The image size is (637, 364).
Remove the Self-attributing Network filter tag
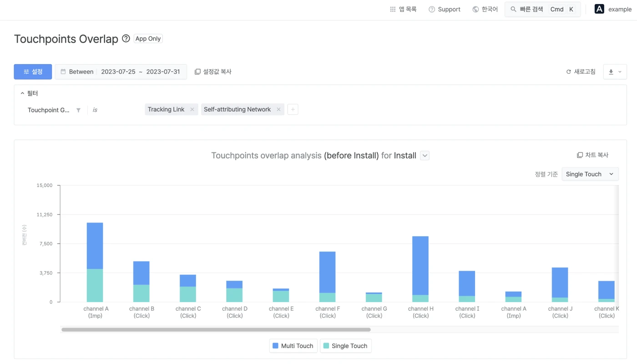point(278,110)
